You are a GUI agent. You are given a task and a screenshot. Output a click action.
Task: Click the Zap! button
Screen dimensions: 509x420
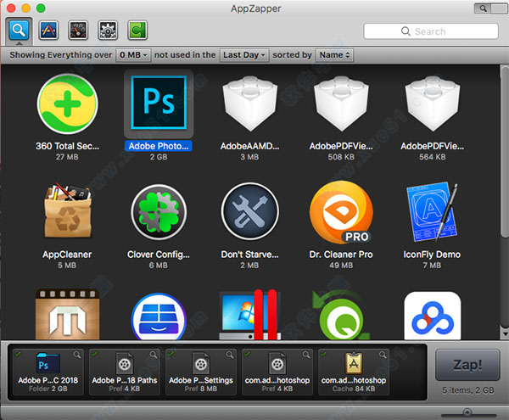[x=467, y=365]
